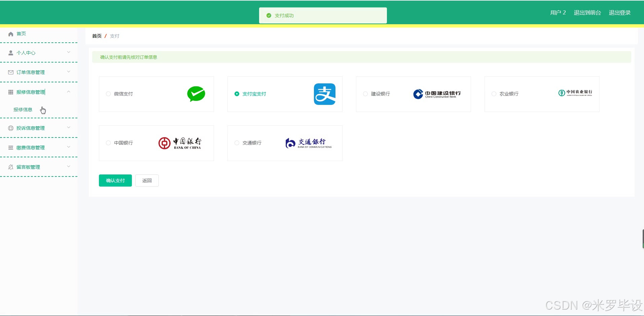Select the 中国银行 radio button
This screenshot has width=644, height=316.
[x=108, y=143]
